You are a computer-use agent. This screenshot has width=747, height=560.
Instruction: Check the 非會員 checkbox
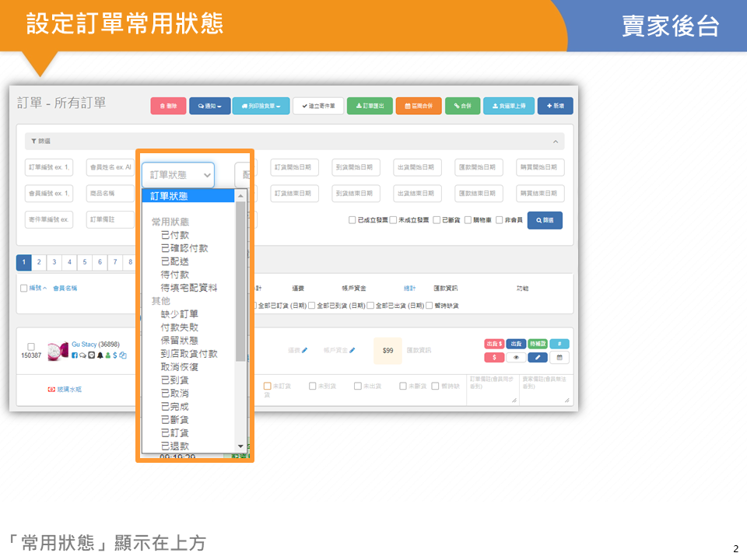pos(499,220)
